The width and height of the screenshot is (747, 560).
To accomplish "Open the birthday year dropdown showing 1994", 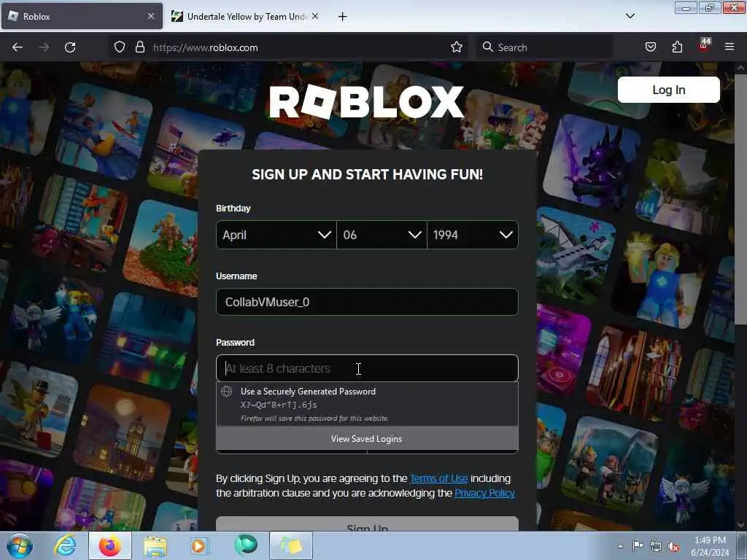I will [x=473, y=235].
